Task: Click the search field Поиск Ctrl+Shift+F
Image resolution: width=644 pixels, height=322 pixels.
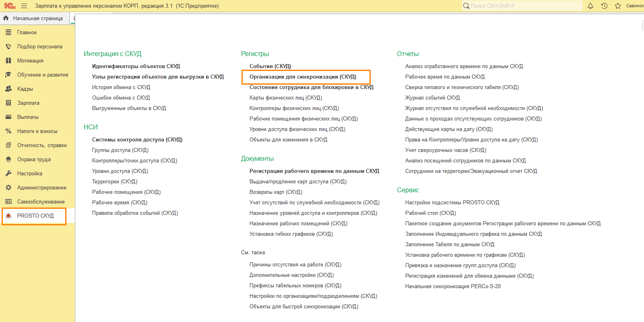Action: 523,6
